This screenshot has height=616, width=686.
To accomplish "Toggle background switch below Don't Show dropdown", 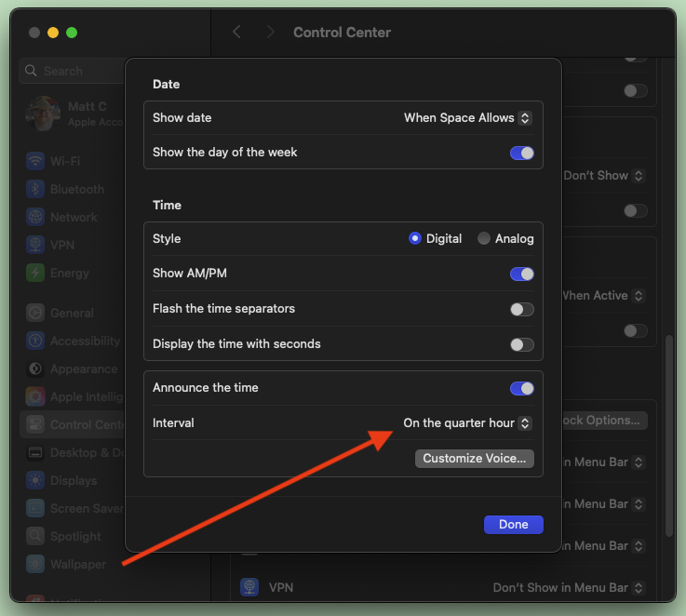I will click(x=635, y=211).
